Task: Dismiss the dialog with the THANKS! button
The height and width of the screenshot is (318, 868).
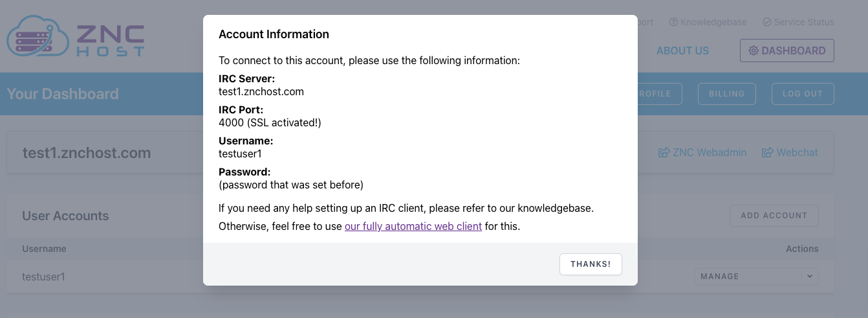Action: [591, 264]
